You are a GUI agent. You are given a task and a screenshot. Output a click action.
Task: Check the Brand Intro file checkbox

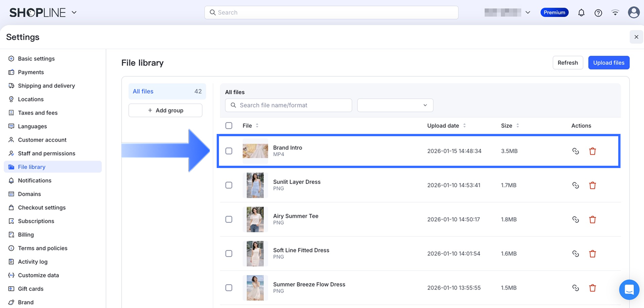point(229,151)
